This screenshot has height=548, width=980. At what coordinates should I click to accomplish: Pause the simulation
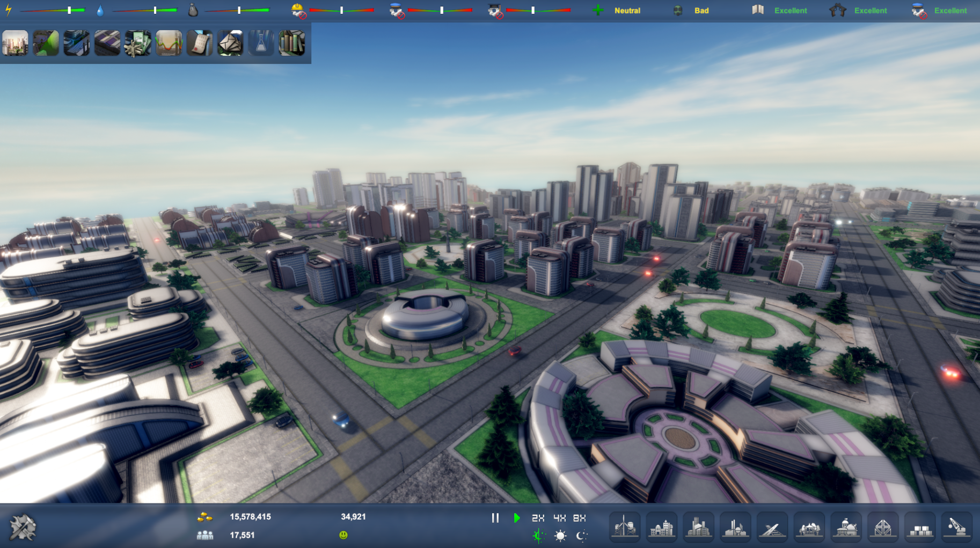coord(495,518)
